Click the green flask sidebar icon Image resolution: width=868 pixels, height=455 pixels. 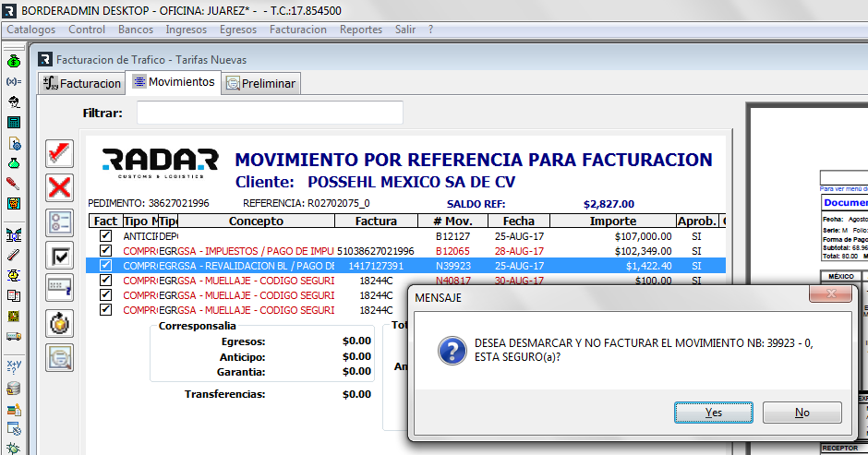point(14,163)
